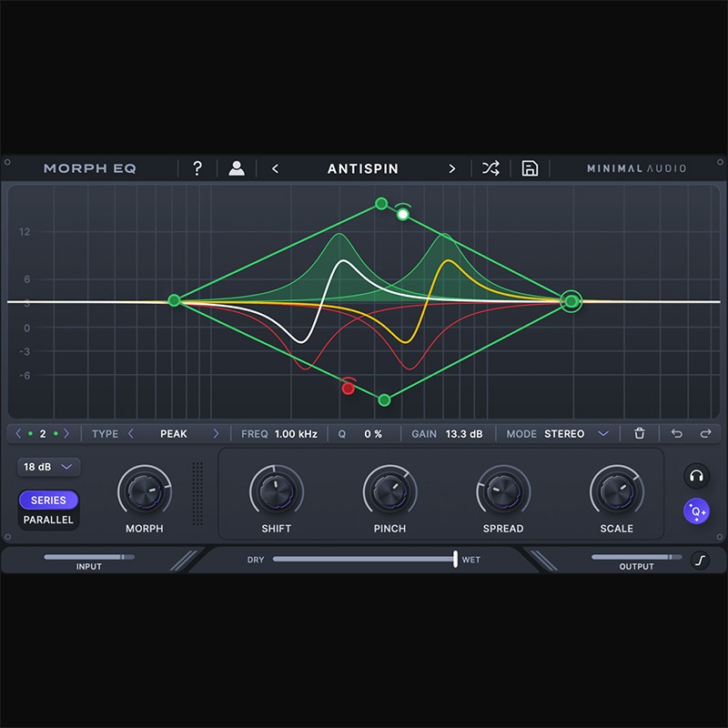Open the user account icon
This screenshot has height=728, width=728.
click(237, 168)
